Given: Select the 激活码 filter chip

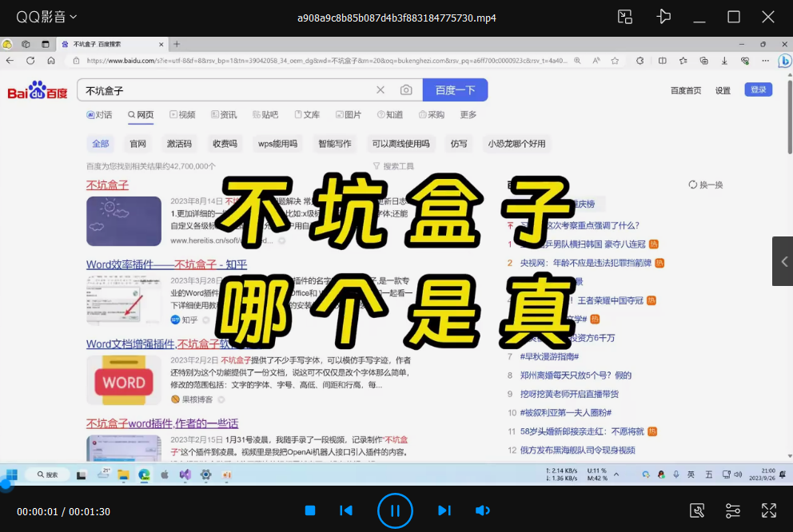Looking at the screenshot, I should tap(179, 144).
